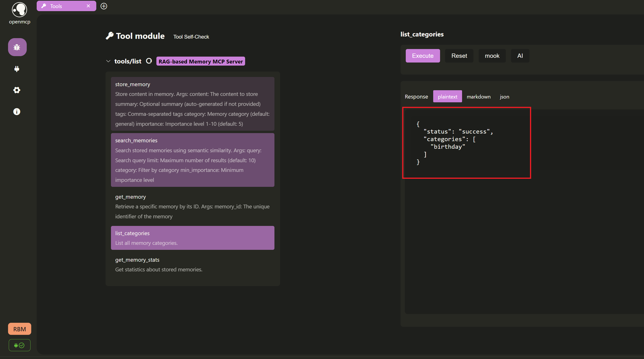Click the openmcp logo icon
The width and height of the screenshot is (644, 359).
pyautogui.click(x=19, y=10)
